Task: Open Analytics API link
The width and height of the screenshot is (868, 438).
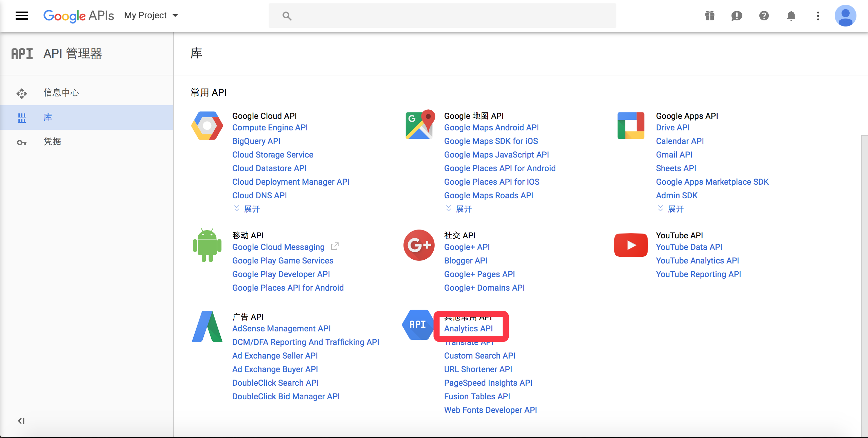Action: tap(468, 328)
